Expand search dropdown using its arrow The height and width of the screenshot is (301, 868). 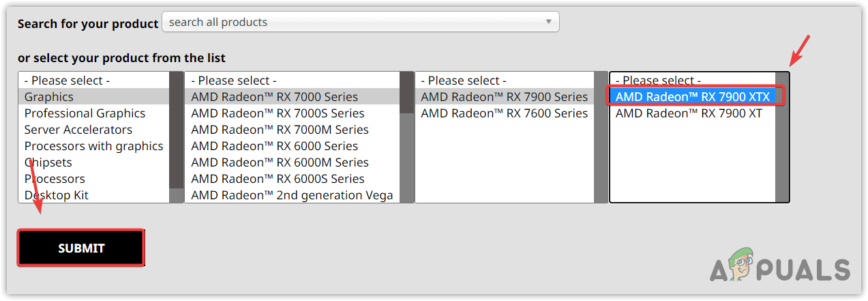pos(548,22)
